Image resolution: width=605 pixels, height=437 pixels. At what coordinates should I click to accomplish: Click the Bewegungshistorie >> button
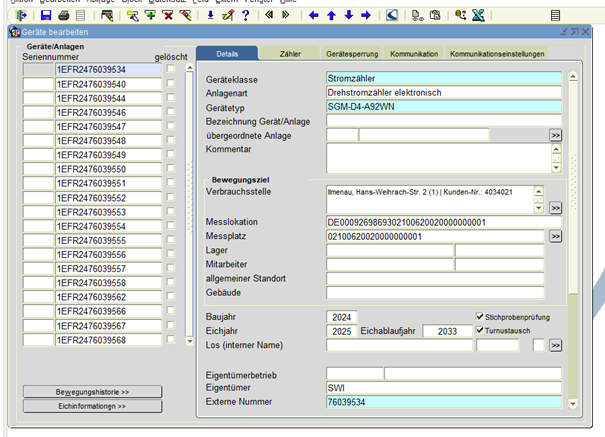point(95,391)
